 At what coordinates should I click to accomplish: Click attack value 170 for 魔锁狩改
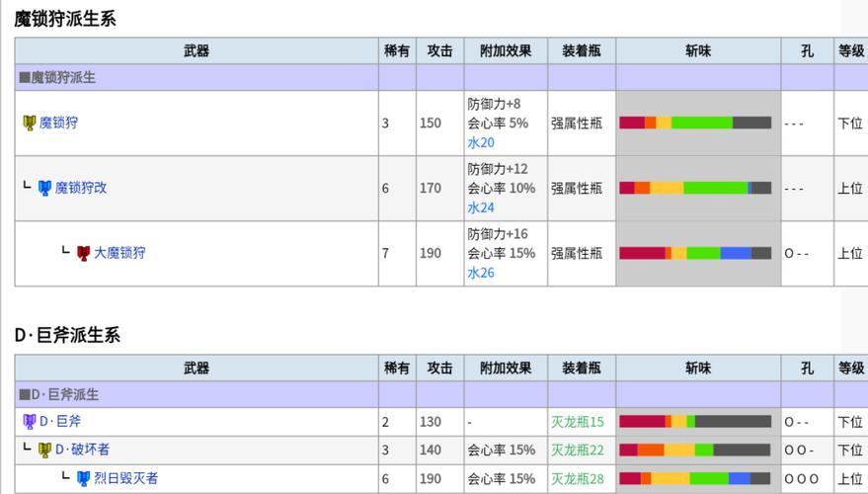pyautogui.click(x=431, y=189)
